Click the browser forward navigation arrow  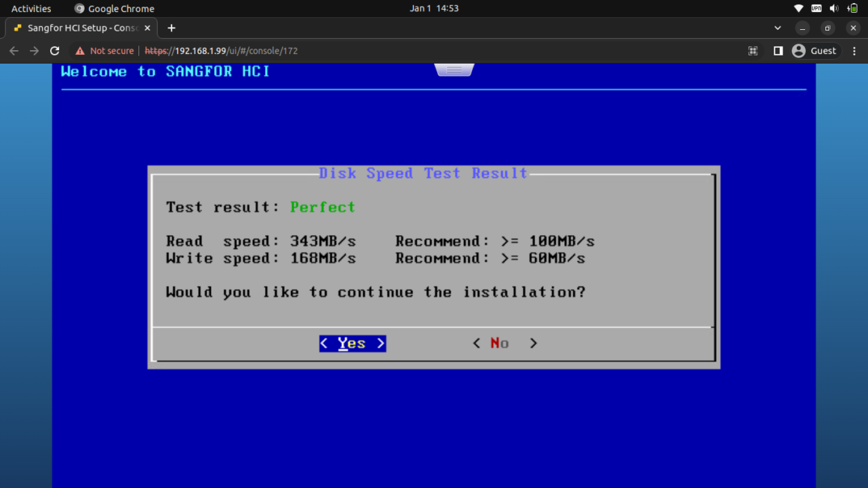point(34,51)
